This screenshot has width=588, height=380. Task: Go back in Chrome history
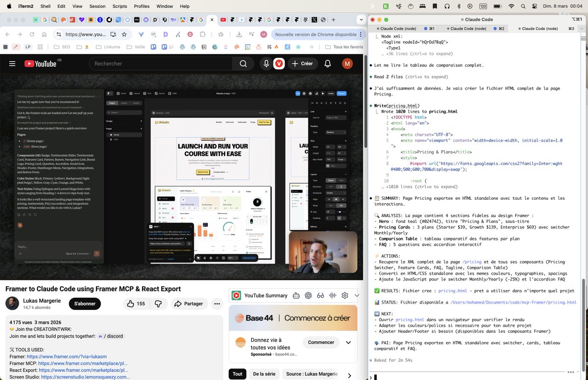[7, 35]
